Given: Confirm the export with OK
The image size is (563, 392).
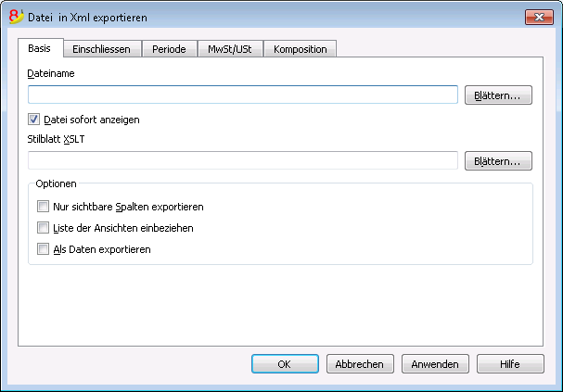Looking at the screenshot, I should 285,364.
